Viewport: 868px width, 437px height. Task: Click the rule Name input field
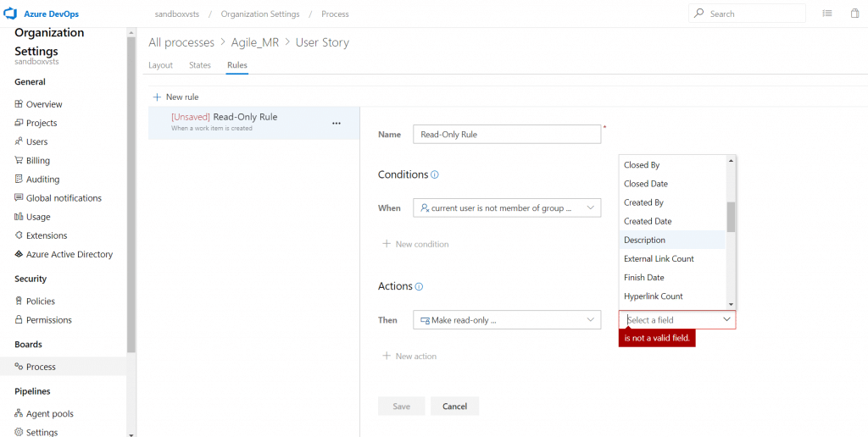pos(507,134)
